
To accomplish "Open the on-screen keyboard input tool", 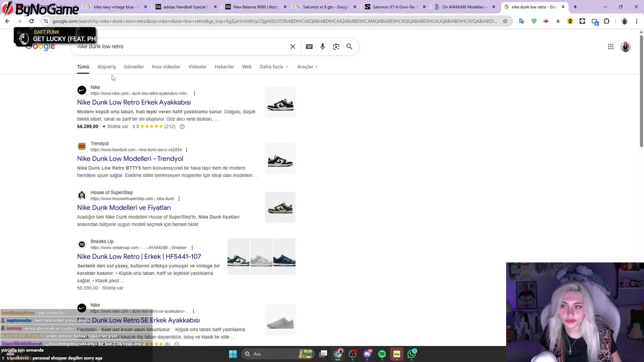I will click(309, 47).
